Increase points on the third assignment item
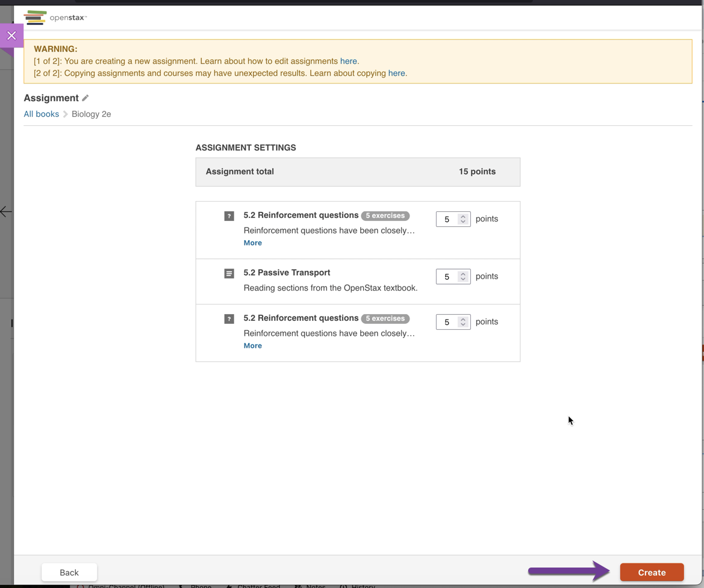Viewport: 704px width, 588px height. click(463, 319)
